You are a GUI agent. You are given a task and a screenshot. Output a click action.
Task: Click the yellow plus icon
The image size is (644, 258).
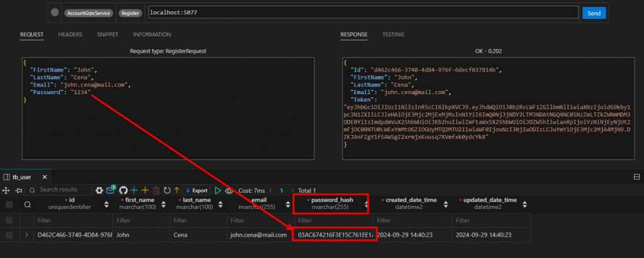145,190
